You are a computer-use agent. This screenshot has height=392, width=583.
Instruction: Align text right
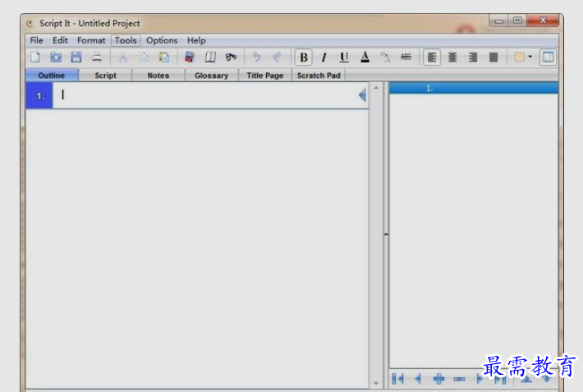tap(473, 57)
